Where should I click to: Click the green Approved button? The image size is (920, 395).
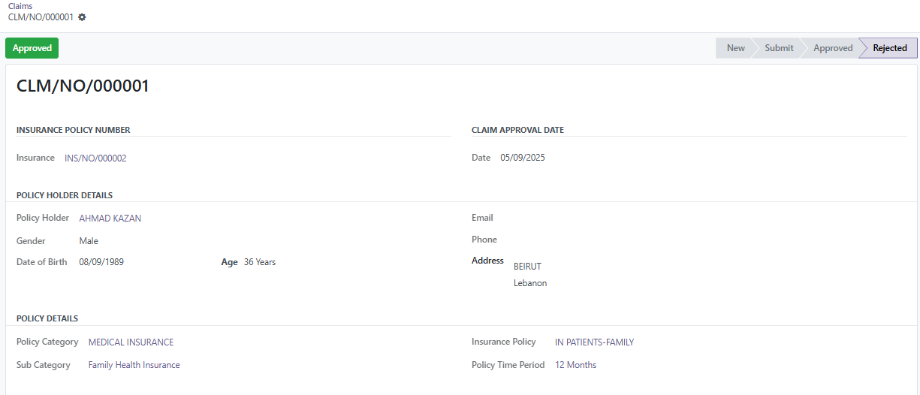32,48
